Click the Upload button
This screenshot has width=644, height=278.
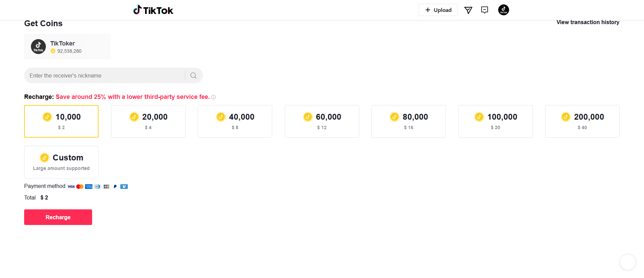[438, 10]
